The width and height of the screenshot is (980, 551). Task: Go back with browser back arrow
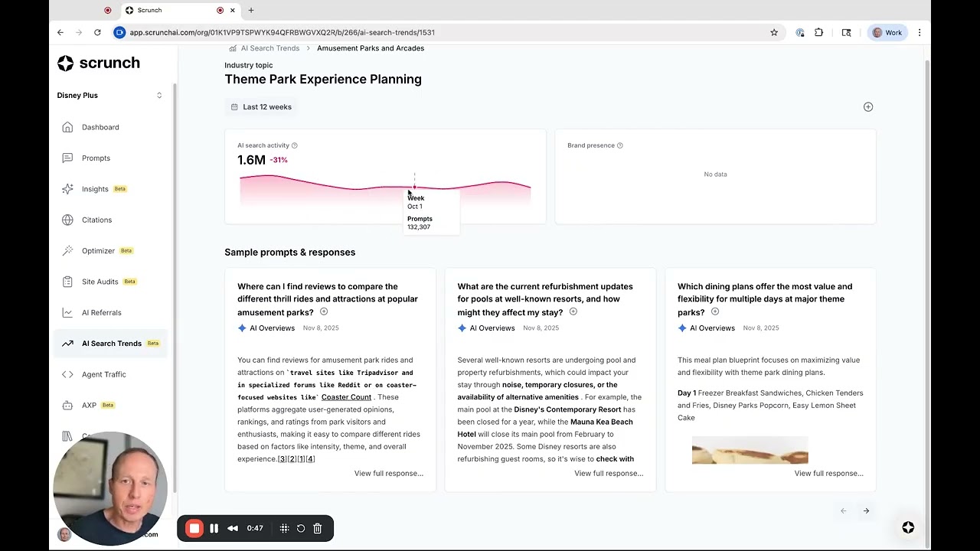tap(60, 32)
